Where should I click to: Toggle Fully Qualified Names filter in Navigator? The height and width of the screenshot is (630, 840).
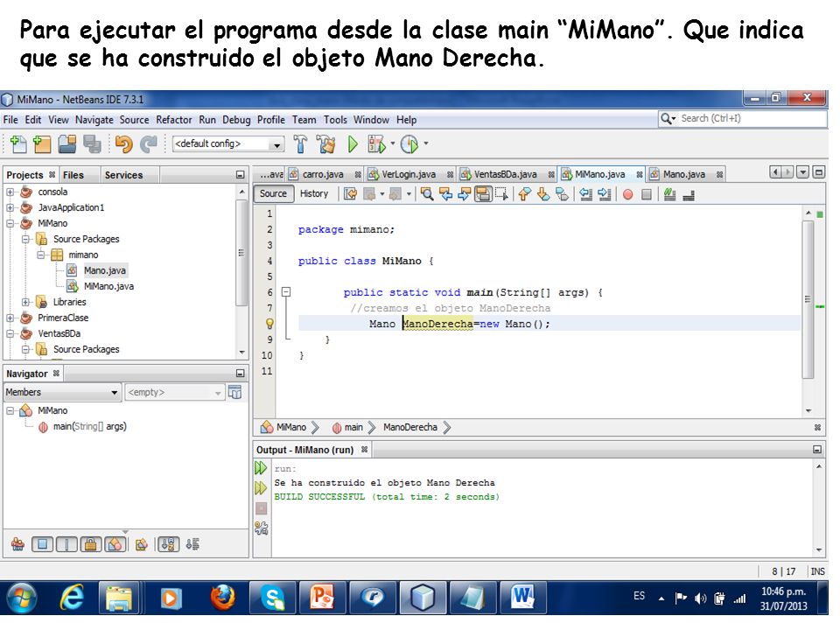pos(142,545)
